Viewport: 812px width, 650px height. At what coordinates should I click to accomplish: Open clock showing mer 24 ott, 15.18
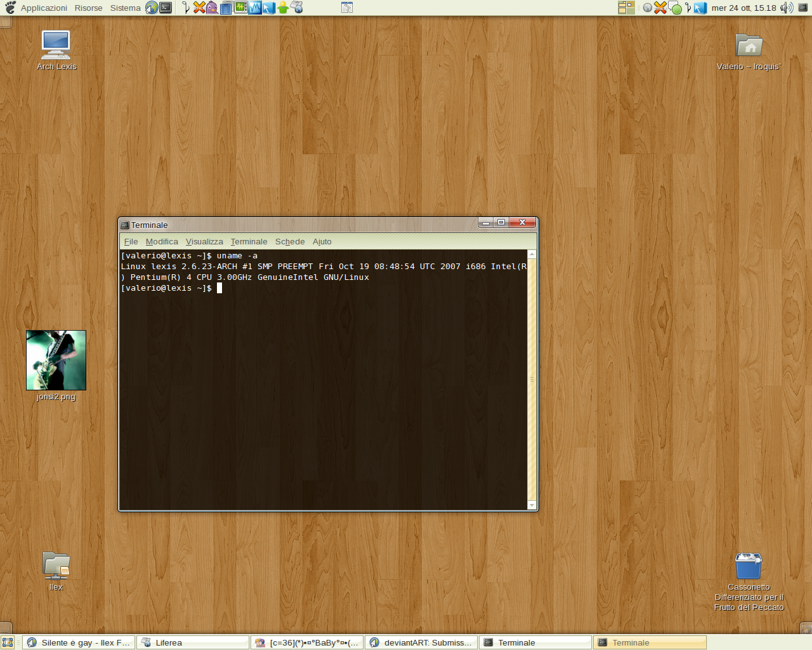coord(743,8)
